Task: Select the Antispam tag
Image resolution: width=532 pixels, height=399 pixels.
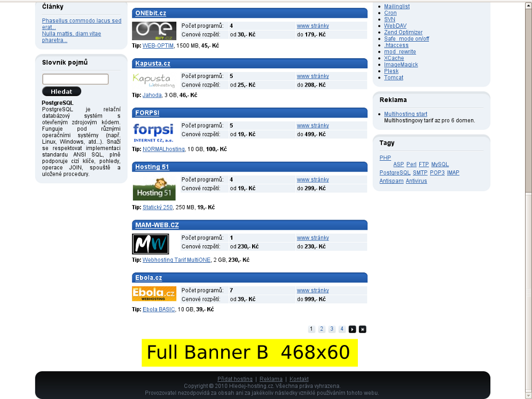Action: [x=392, y=181]
